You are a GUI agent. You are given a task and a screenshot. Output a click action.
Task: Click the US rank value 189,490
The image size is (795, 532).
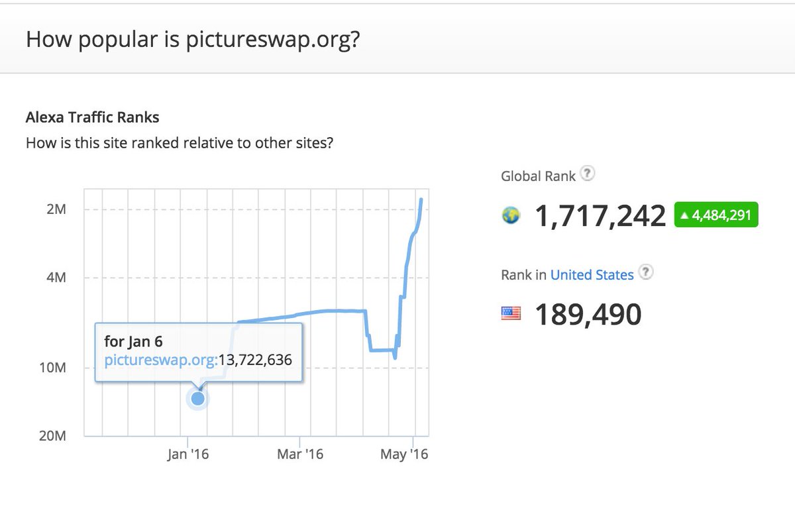coord(588,315)
